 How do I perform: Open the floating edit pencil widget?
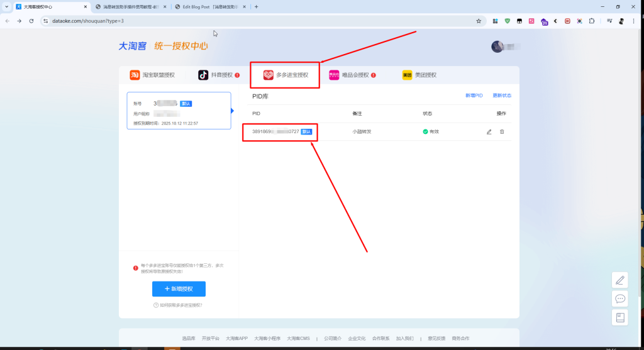tap(619, 280)
